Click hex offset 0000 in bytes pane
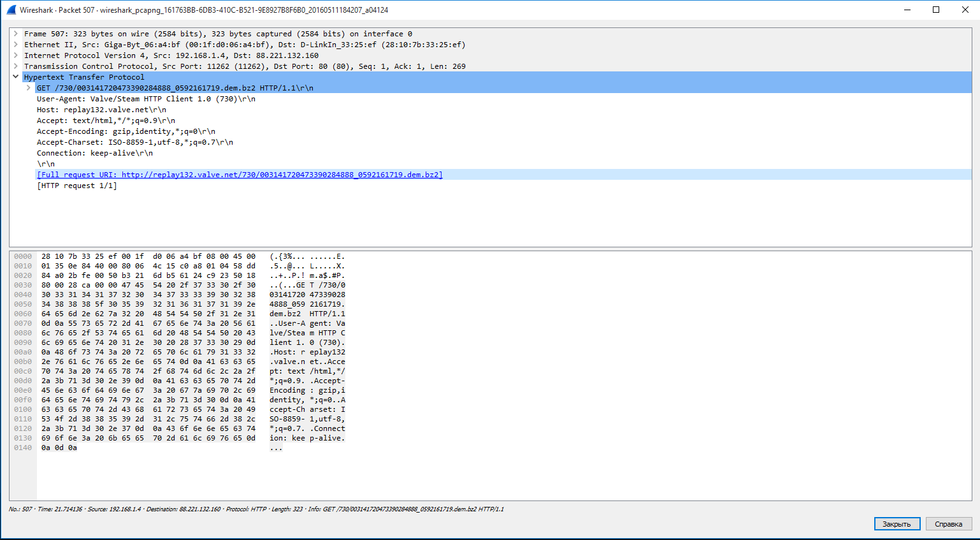This screenshot has height=540, width=980. (23, 256)
